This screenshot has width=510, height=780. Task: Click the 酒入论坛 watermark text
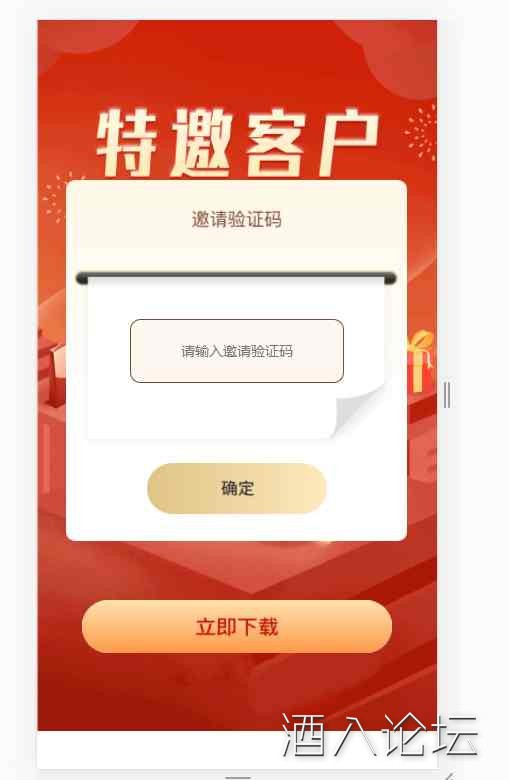click(380, 736)
